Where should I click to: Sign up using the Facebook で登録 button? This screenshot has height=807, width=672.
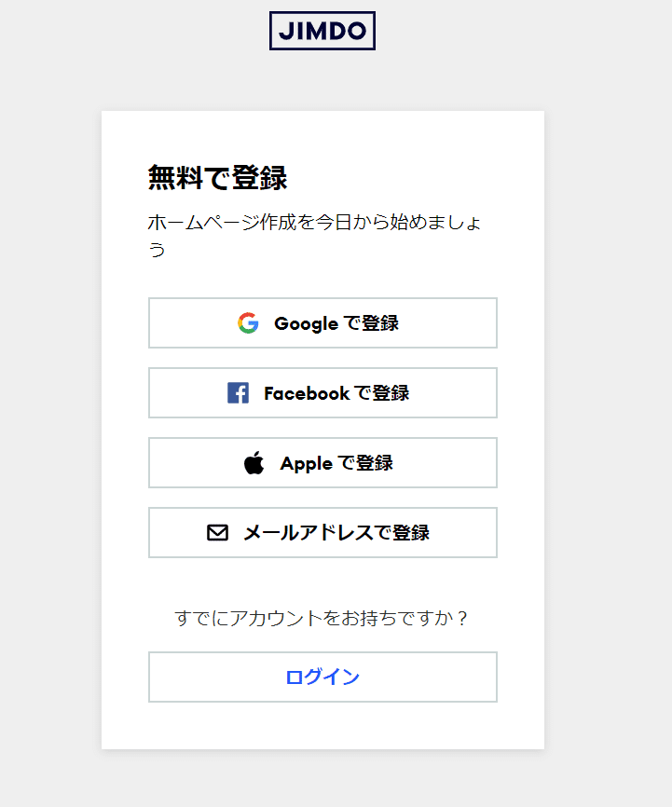pos(322,392)
